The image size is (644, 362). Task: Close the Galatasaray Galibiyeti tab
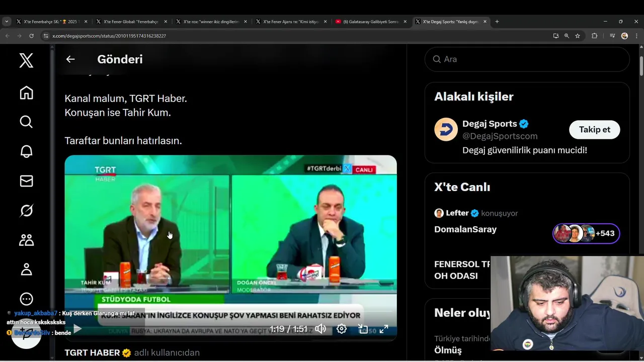pyautogui.click(x=405, y=22)
